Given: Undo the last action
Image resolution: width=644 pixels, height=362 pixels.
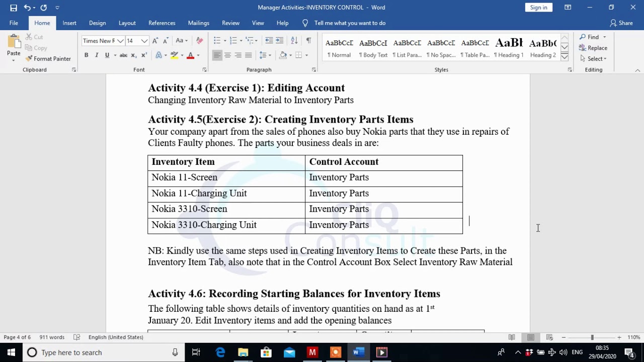Looking at the screenshot, I should [x=27, y=8].
